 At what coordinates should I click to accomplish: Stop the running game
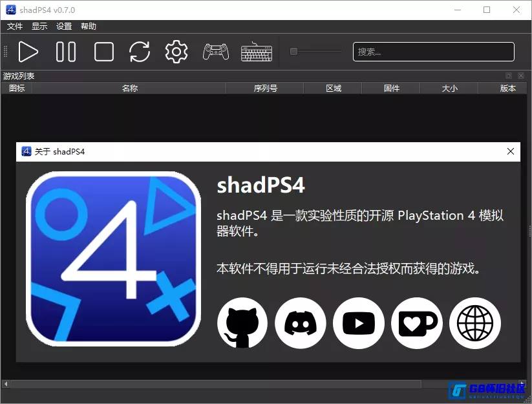point(103,52)
